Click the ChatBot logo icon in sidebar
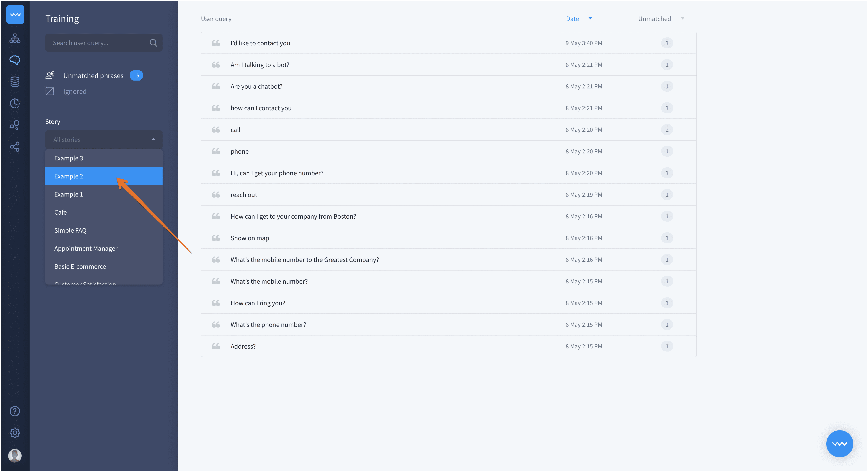The image size is (868, 472). [15, 15]
